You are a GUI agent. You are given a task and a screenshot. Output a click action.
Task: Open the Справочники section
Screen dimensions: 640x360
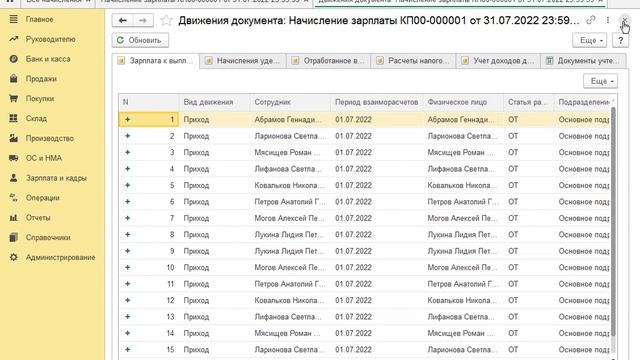coord(48,237)
